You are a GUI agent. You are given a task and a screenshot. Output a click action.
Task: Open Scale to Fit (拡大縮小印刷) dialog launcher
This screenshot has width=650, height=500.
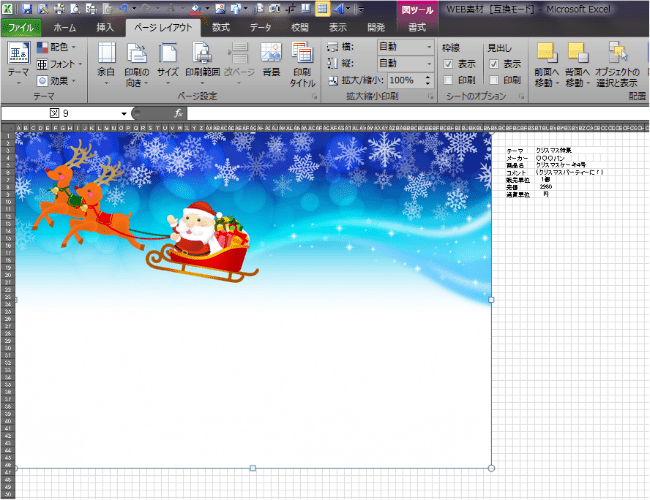point(430,97)
